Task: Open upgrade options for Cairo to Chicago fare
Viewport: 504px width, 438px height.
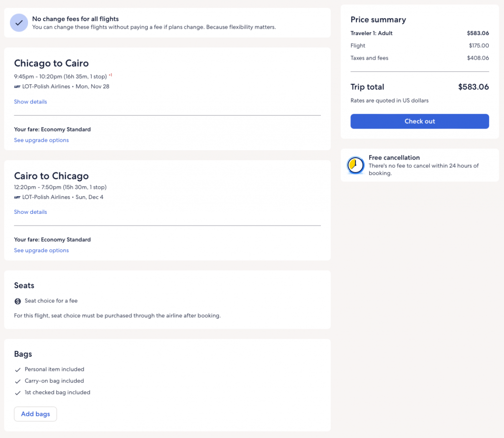Action: tap(41, 250)
